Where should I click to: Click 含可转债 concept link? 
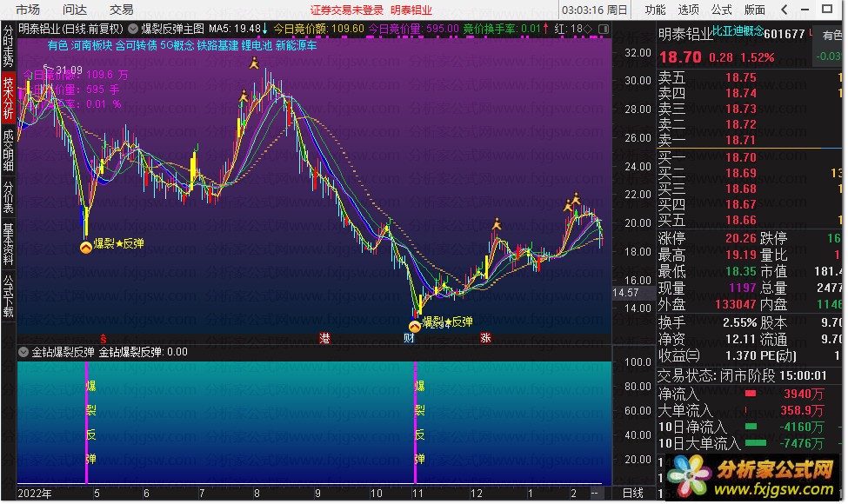[137, 45]
